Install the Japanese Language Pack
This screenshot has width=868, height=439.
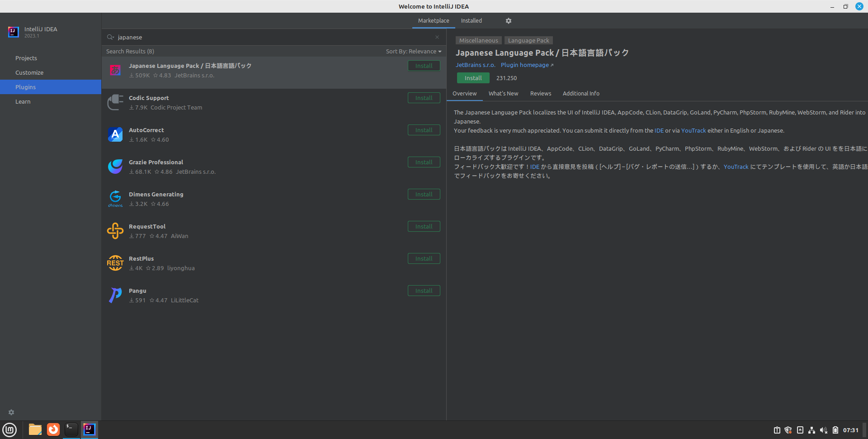pyautogui.click(x=473, y=78)
